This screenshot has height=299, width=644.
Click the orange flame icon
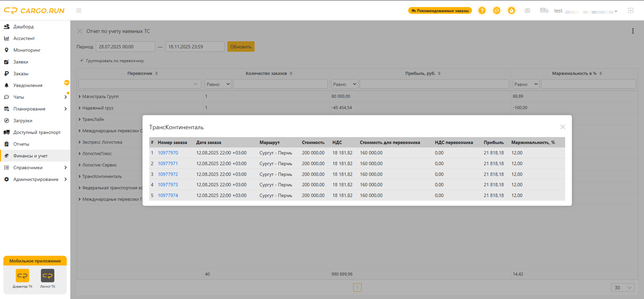pyautogui.click(x=512, y=10)
